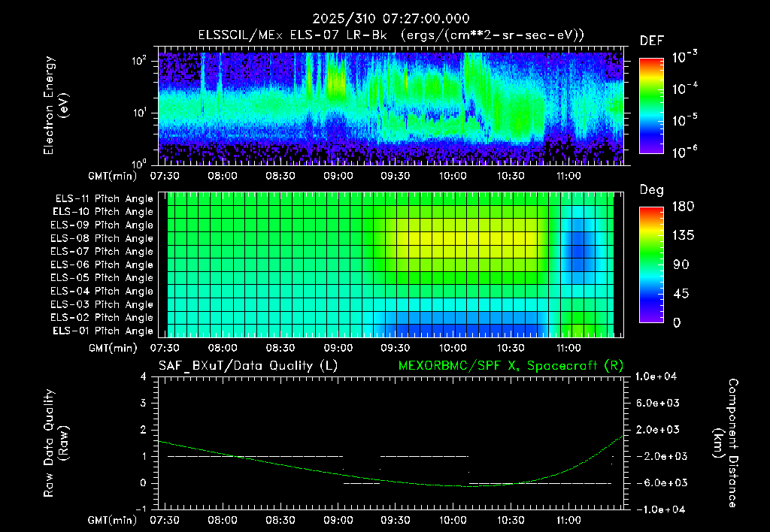Select the ELS-09 Pitch Angle row label
This screenshot has height=532, width=770.
coord(102,225)
